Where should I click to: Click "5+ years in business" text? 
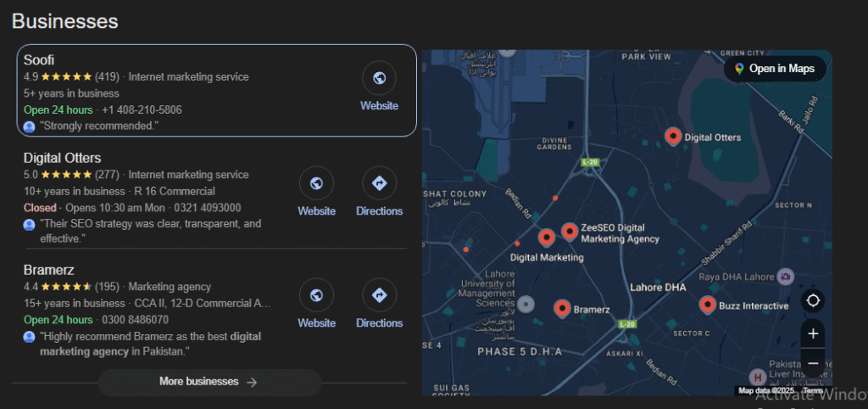click(71, 93)
